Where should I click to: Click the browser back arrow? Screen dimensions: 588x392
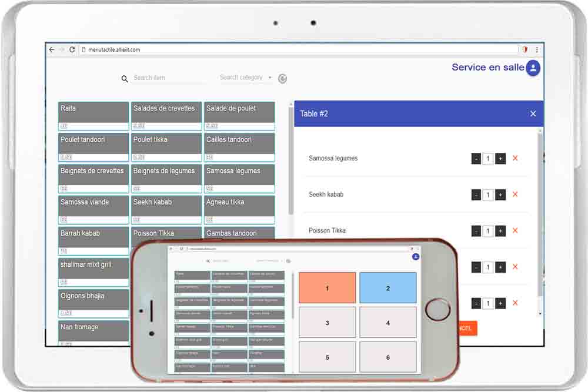pos(52,50)
